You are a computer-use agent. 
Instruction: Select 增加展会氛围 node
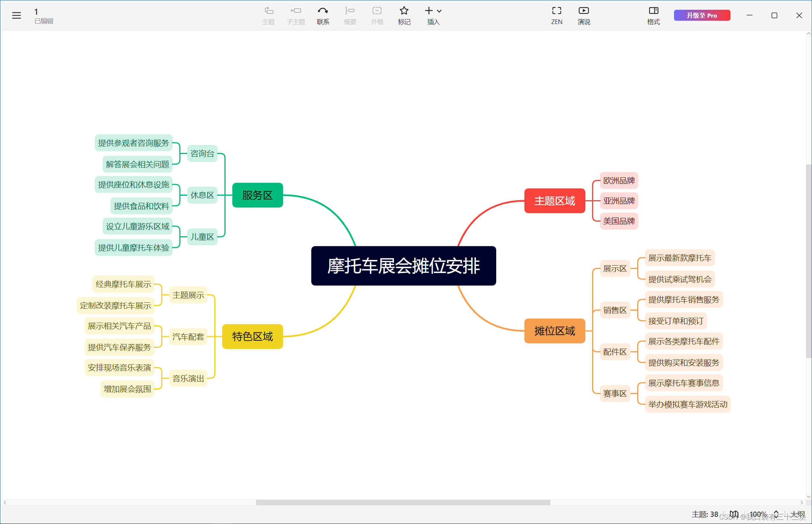(x=127, y=389)
